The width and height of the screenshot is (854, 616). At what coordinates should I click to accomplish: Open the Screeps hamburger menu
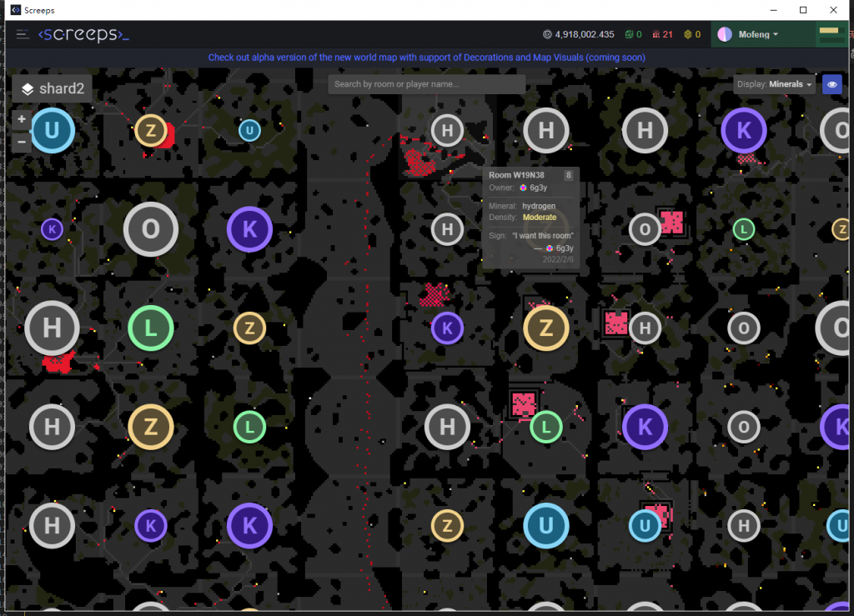click(x=22, y=35)
